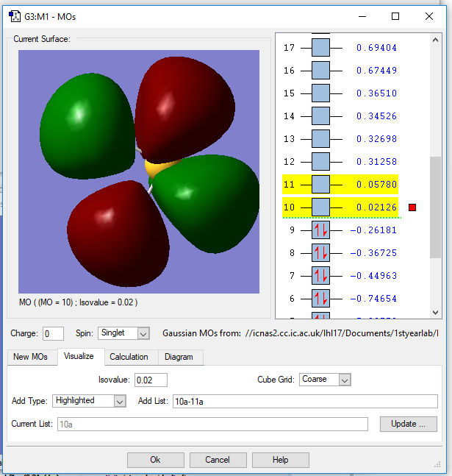The image size is (452, 476).
Task: Click the Update button
Action: click(409, 424)
